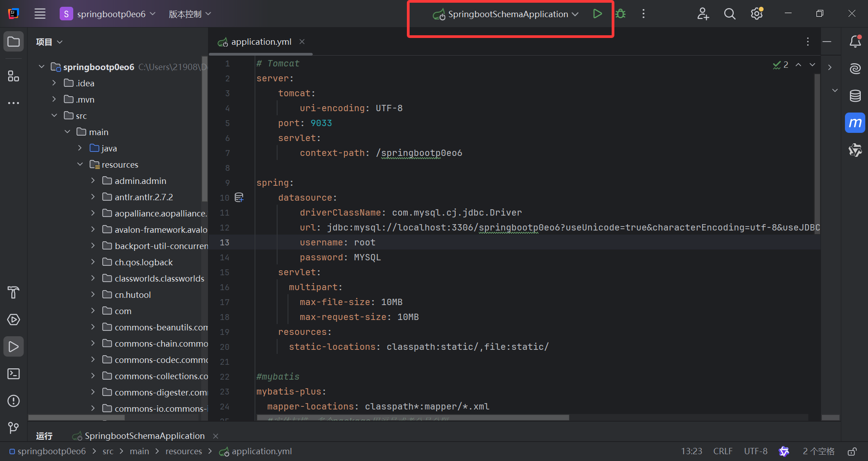Screen dimensions: 868x461
Task: Click the main breadcrumb in status bar
Action: (x=139, y=451)
